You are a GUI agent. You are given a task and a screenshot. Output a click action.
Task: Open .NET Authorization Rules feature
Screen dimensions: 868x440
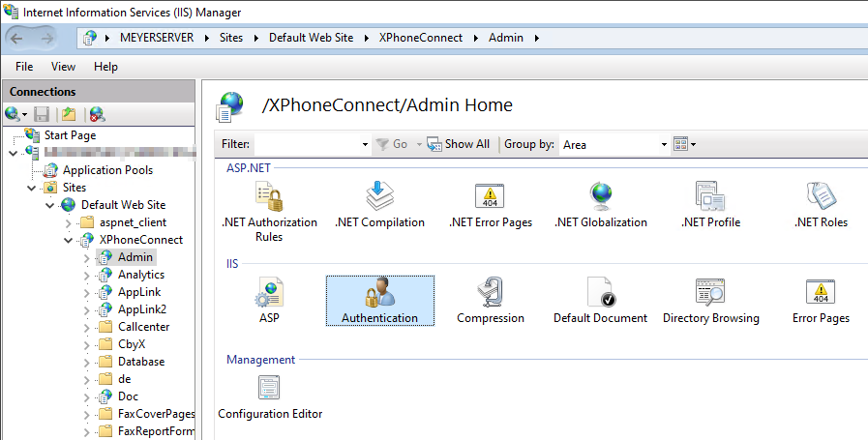point(269,212)
